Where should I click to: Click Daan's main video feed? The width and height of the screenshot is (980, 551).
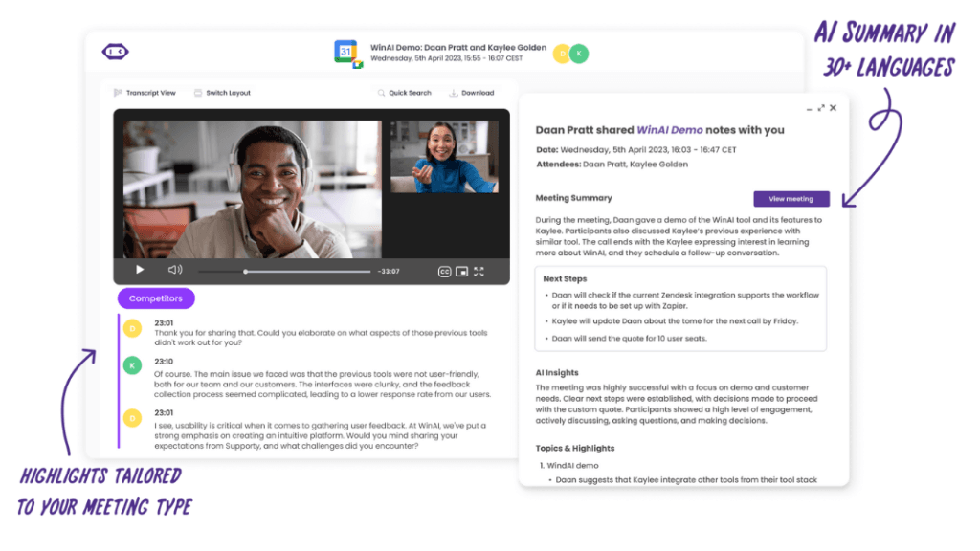(252, 189)
